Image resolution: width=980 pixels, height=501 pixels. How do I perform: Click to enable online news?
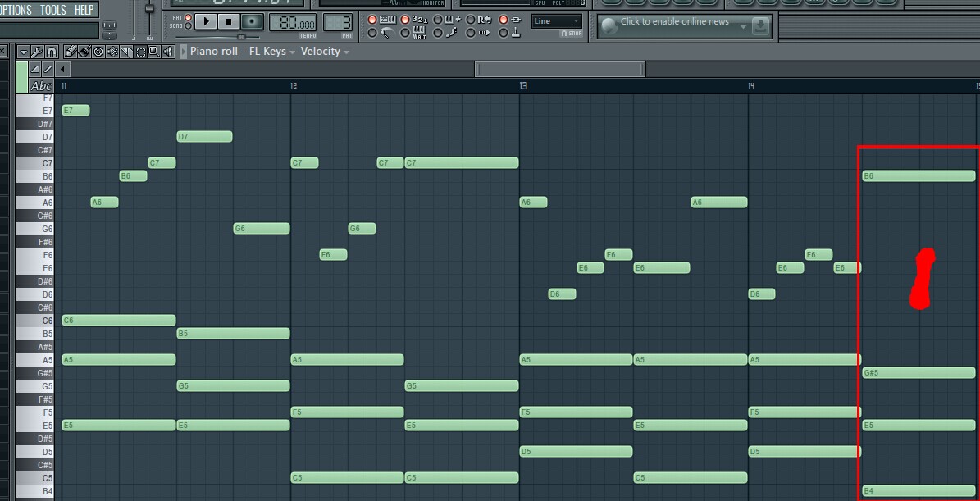674,22
